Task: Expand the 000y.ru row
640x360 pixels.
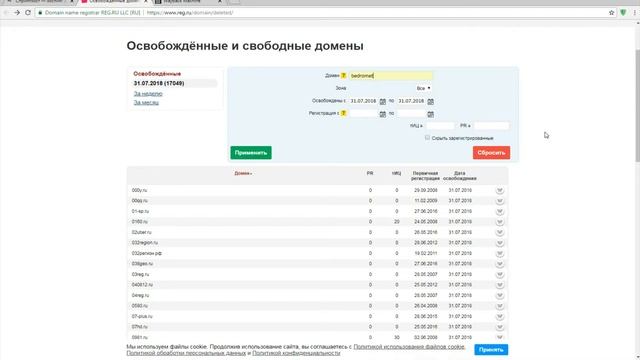Action: click(x=500, y=191)
